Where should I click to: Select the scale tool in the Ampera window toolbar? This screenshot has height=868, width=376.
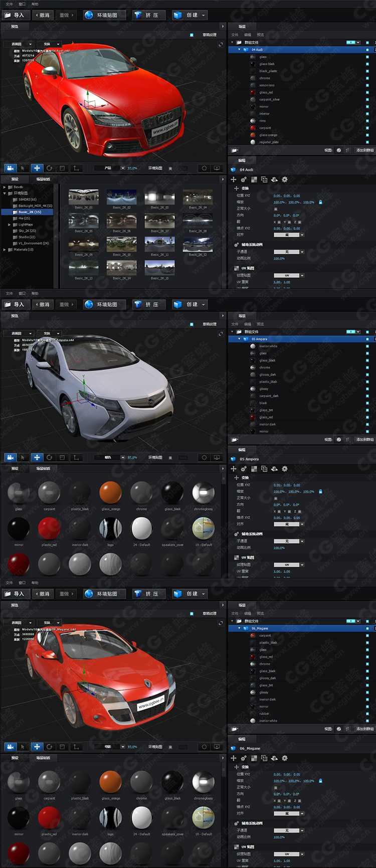pos(62,457)
